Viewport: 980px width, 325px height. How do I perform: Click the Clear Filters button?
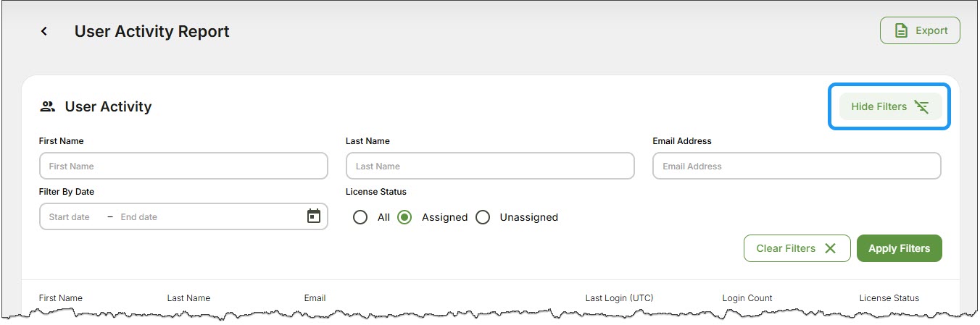click(x=797, y=248)
